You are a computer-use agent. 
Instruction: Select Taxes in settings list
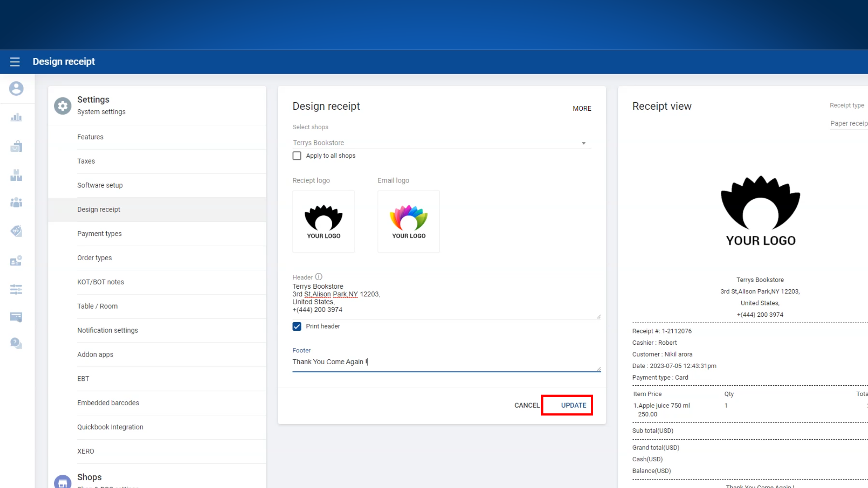86,161
